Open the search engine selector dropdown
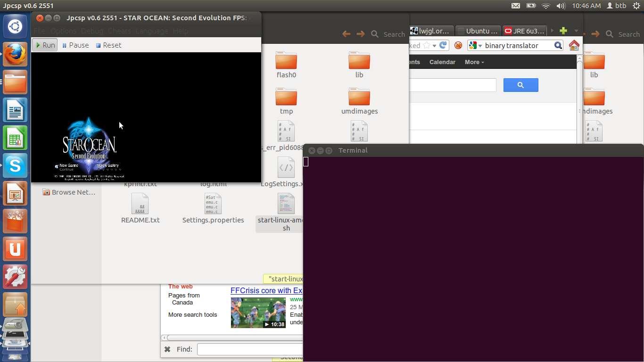644x362 pixels. tap(475, 46)
